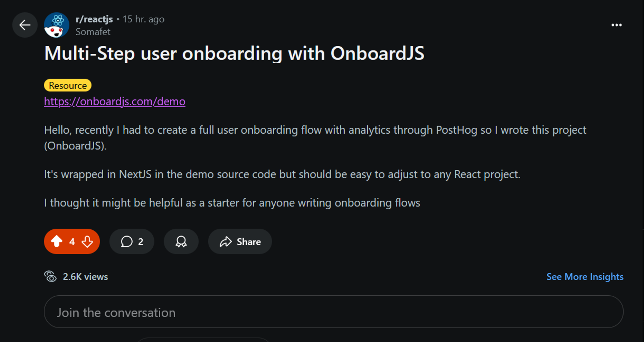Screen dimensions: 644x342
Task: Click the r/reactjs subreddit name
Action: tap(94, 19)
